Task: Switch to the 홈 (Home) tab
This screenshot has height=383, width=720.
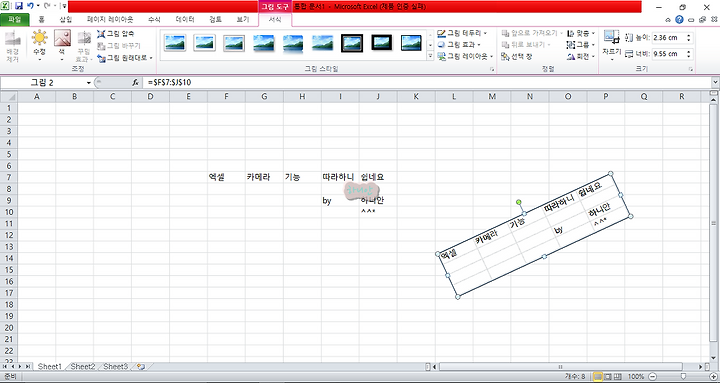Action: coord(41,20)
